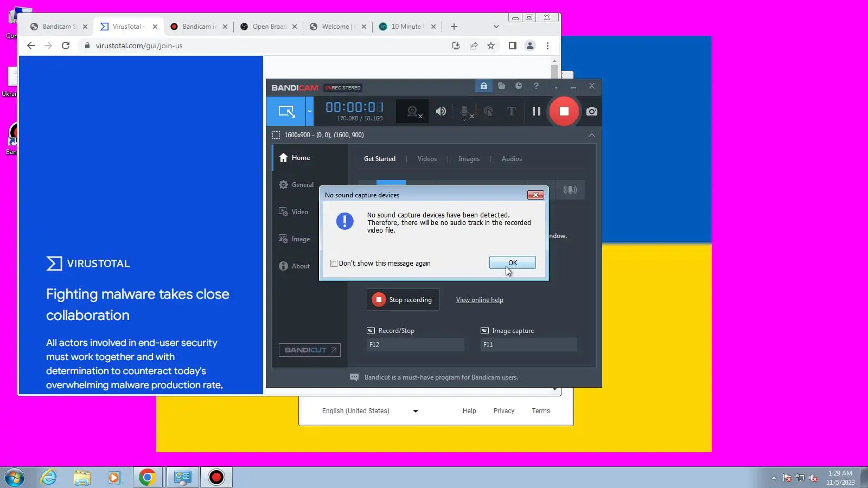Toggle the webcam overlay icon in Bandicam

coord(412,111)
